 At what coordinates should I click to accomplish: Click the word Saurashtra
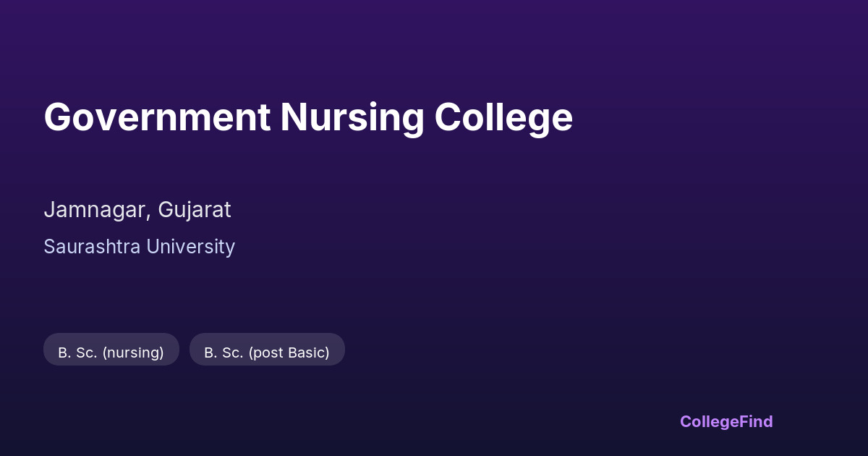92,247
